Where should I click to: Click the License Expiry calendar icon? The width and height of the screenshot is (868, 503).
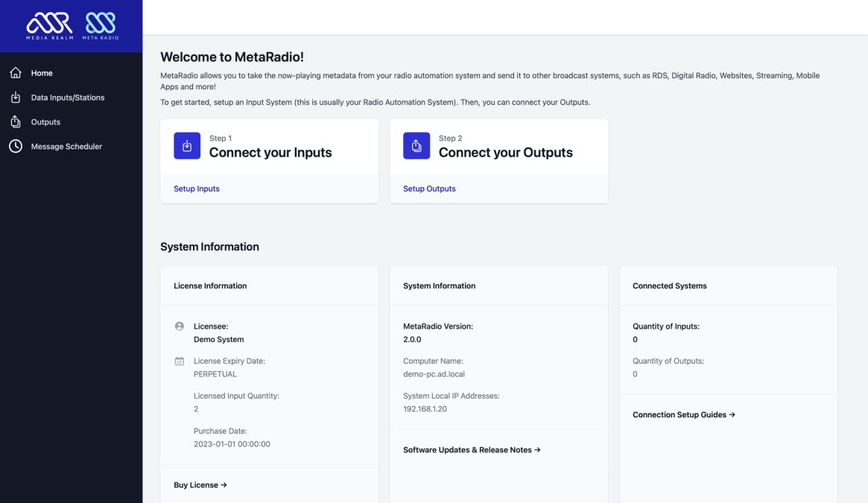pos(179,360)
